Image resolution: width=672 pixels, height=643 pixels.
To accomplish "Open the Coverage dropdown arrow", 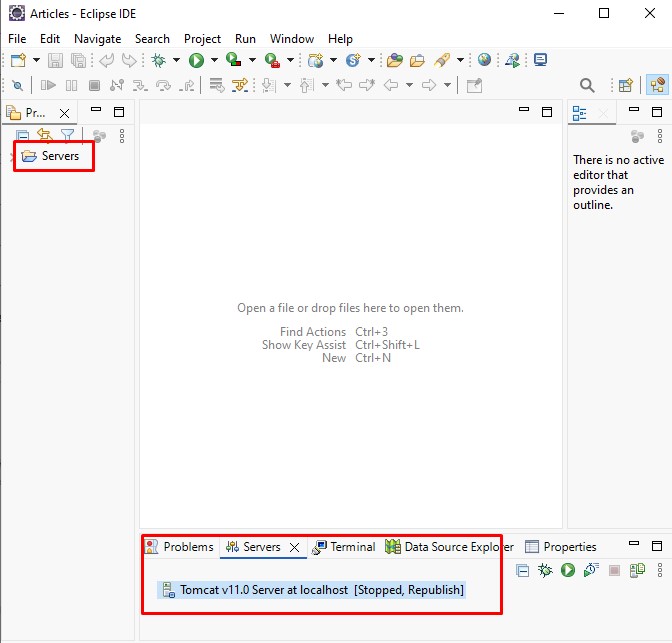I will [252, 60].
